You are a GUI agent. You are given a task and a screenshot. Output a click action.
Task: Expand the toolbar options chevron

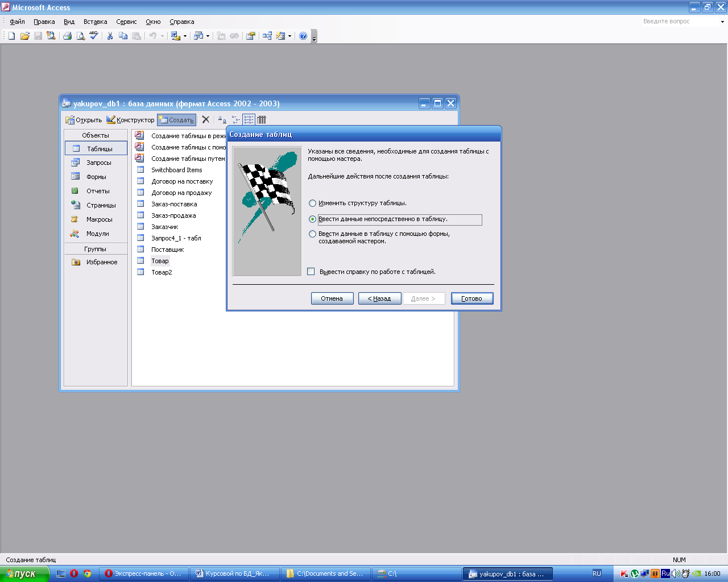click(x=314, y=37)
